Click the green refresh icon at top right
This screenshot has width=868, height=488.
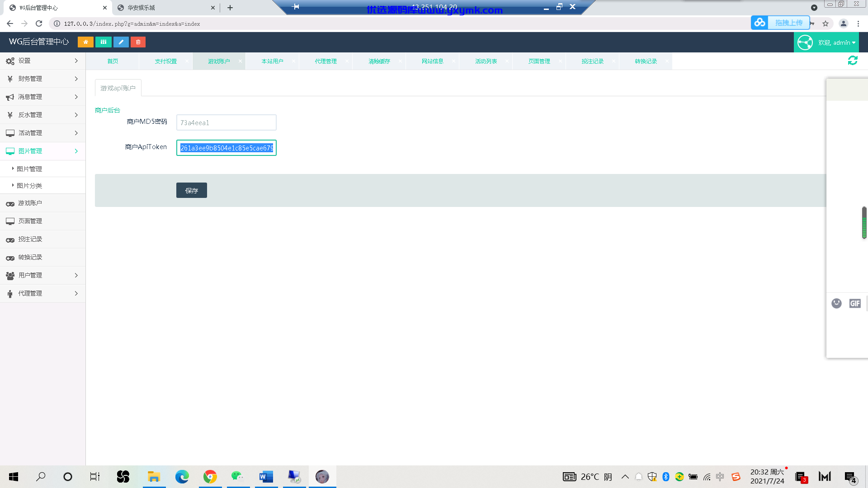click(853, 61)
